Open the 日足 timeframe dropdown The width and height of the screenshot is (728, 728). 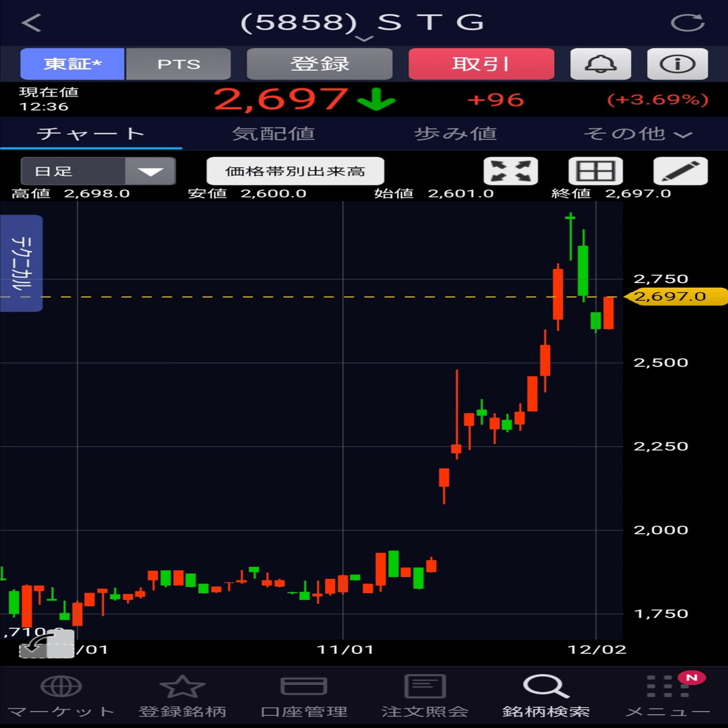(x=98, y=171)
